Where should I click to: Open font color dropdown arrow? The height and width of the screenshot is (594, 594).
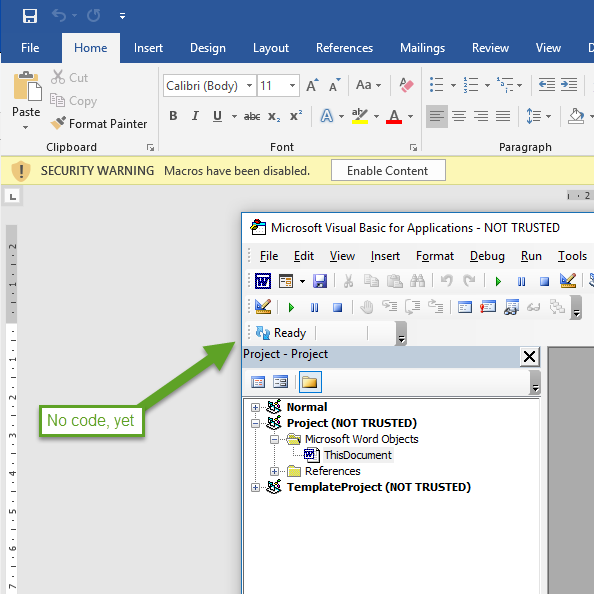pyautogui.click(x=410, y=116)
